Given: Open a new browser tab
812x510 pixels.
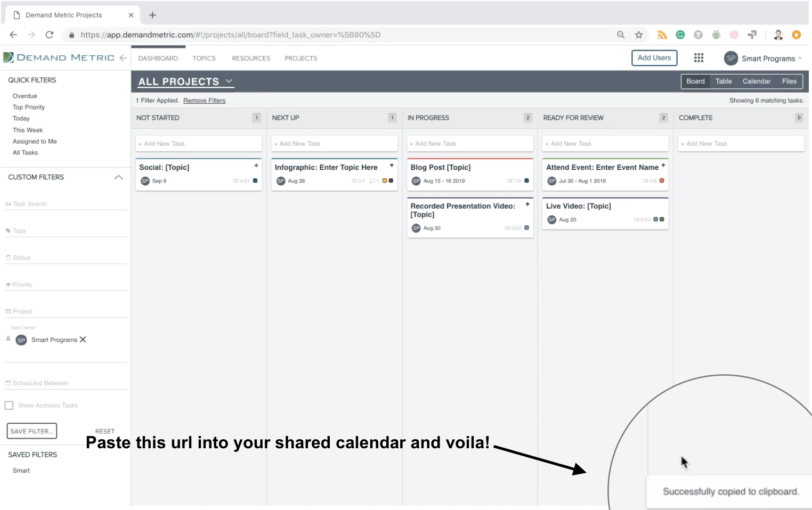Looking at the screenshot, I should click(x=152, y=15).
